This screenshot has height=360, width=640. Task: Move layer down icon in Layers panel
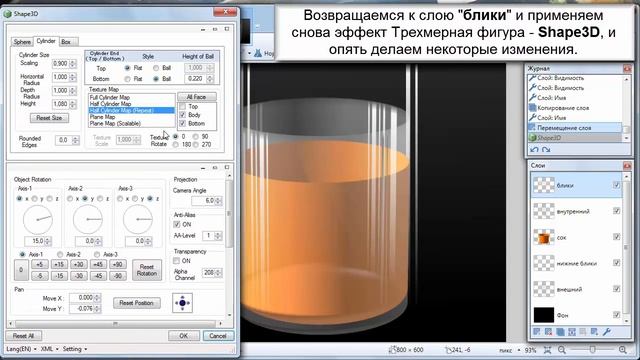(x=595, y=332)
